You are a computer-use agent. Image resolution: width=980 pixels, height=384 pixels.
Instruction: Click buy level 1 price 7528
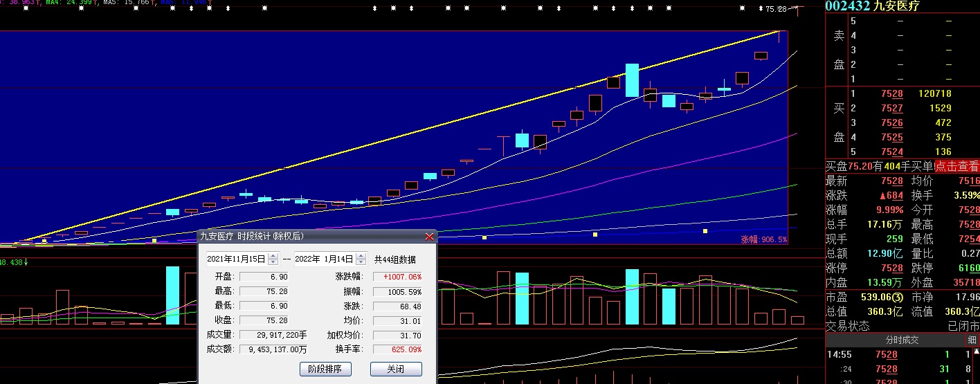pyautogui.click(x=891, y=93)
